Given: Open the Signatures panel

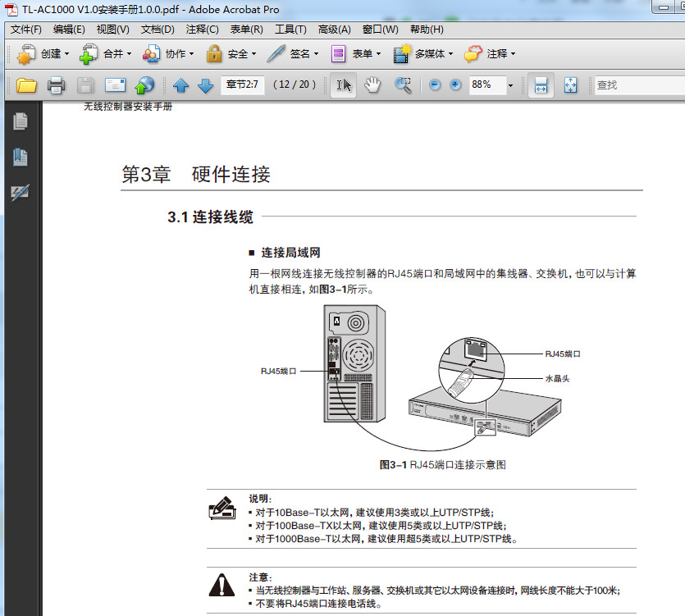Looking at the screenshot, I should 19,191.
